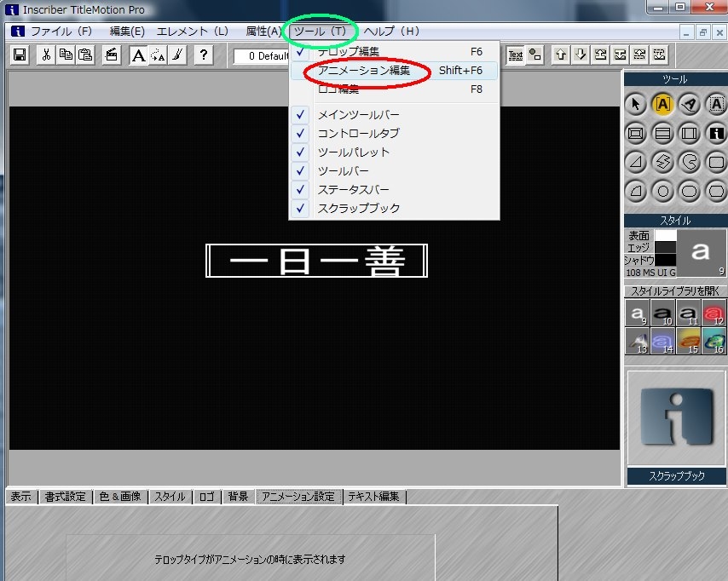Screen dimensions: 728x581
Task: Open the ヘルプ (H) menu
Action: (x=391, y=31)
